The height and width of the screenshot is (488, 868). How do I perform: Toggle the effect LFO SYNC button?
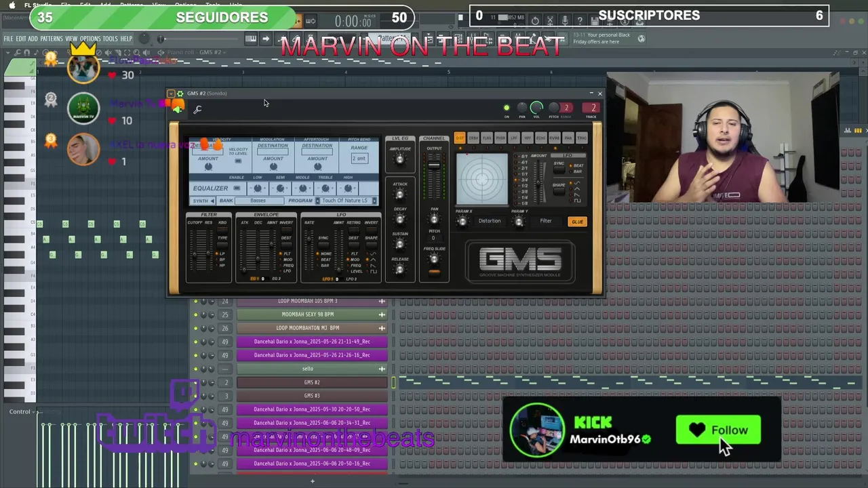coord(559,169)
